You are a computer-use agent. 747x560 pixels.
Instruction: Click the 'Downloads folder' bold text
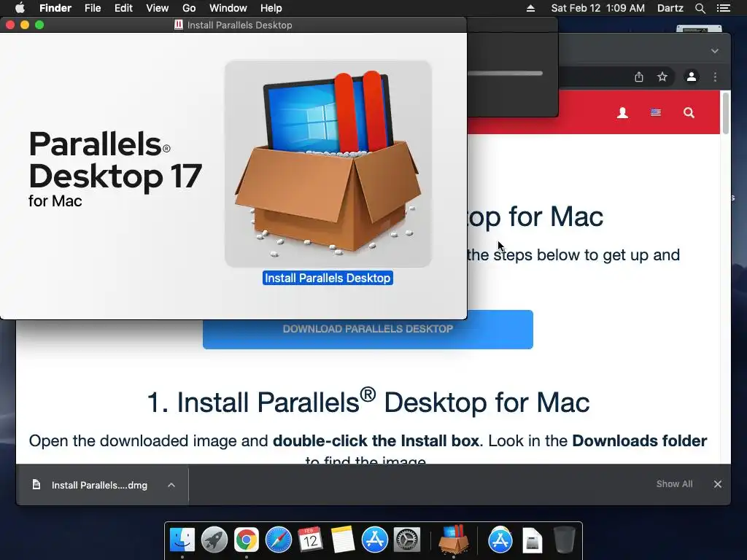pyautogui.click(x=639, y=441)
